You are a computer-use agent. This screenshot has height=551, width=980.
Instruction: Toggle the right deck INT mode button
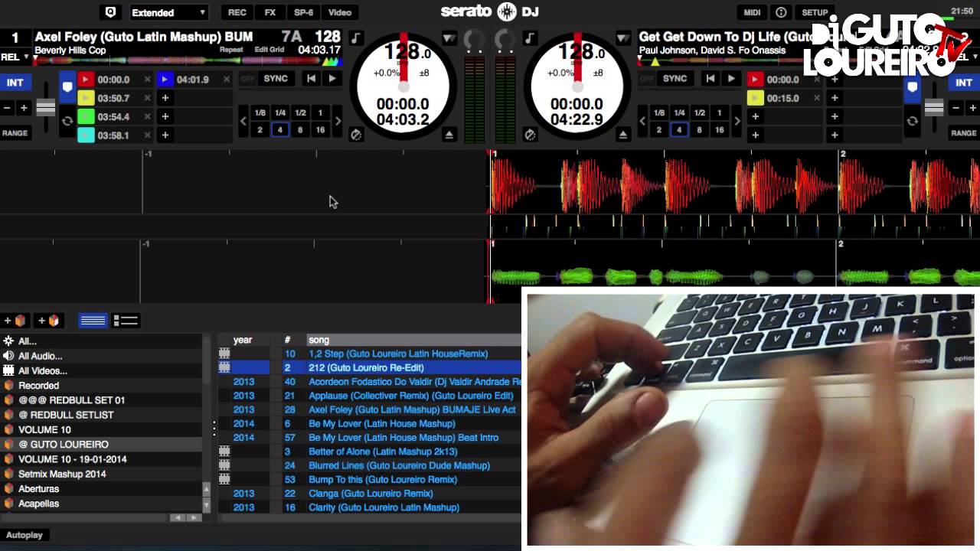[x=964, y=83]
